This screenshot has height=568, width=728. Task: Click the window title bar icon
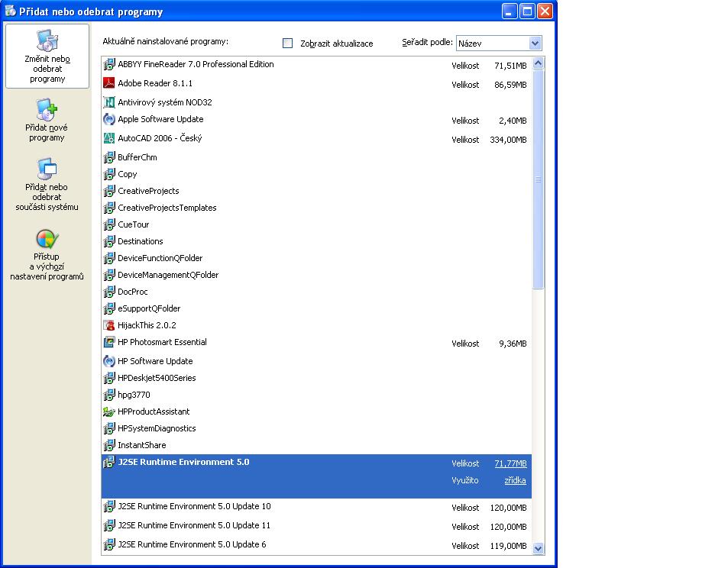click(x=10, y=11)
